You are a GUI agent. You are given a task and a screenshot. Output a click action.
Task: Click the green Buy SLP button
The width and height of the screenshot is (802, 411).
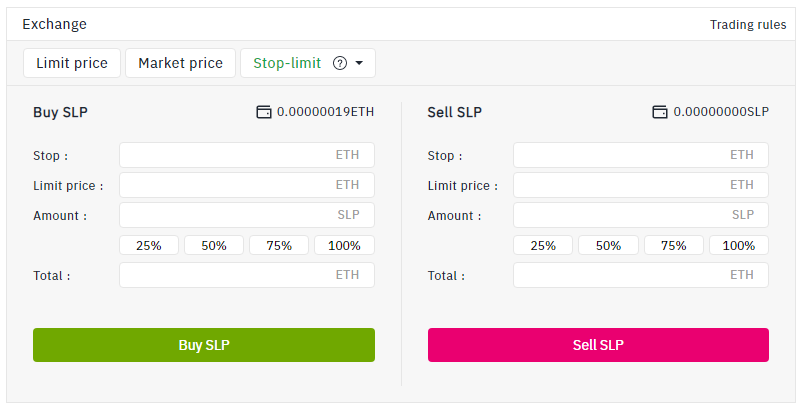click(x=204, y=345)
